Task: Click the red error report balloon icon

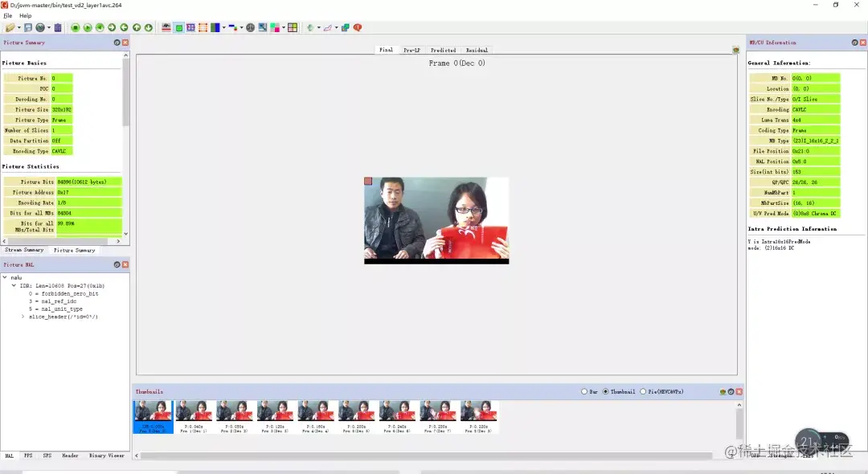Action: point(358,28)
